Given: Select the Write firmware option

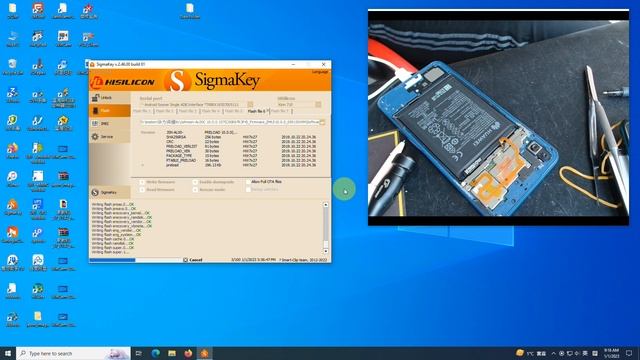Looking at the screenshot, I should pyautogui.click(x=157, y=182).
